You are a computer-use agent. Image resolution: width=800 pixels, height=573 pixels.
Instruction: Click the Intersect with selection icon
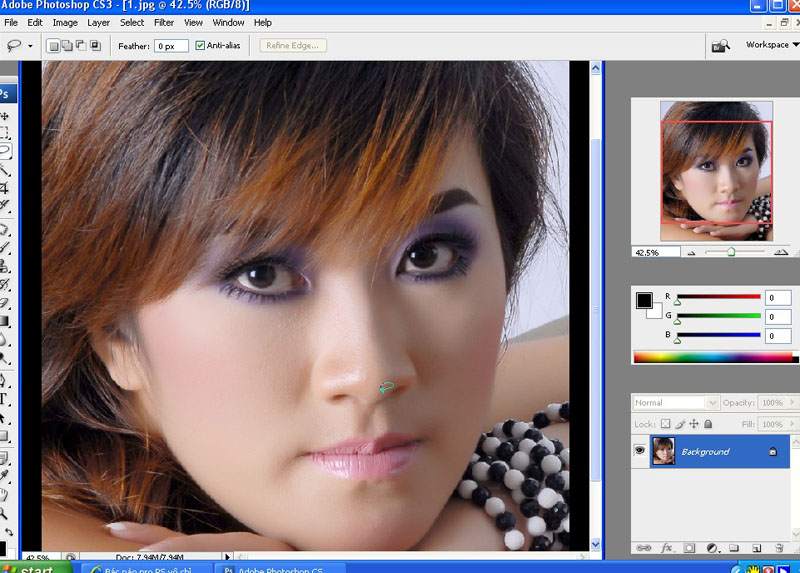(x=95, y=46)
